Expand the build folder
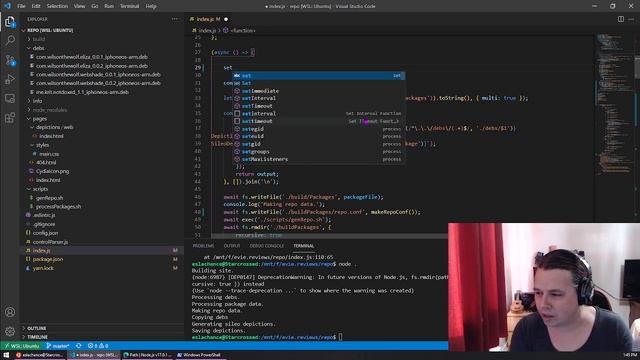640x360 pixels. [x=39, y=39]
